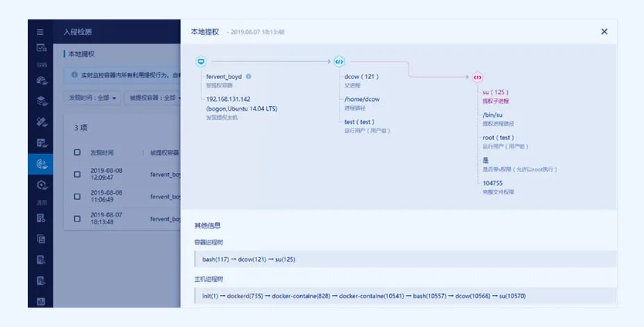Click the info icon in the notice banner
The width and height of the screenshot is (644, 327).
pyautogui.click(x=74, y=75)
